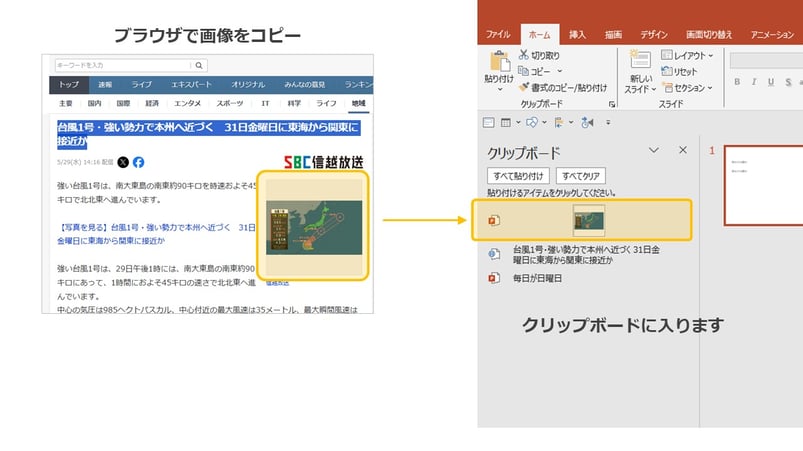Click the shapes icon in Quick Access bar
The height and width of the screenshot is (451, 803).
pos(532,122)
